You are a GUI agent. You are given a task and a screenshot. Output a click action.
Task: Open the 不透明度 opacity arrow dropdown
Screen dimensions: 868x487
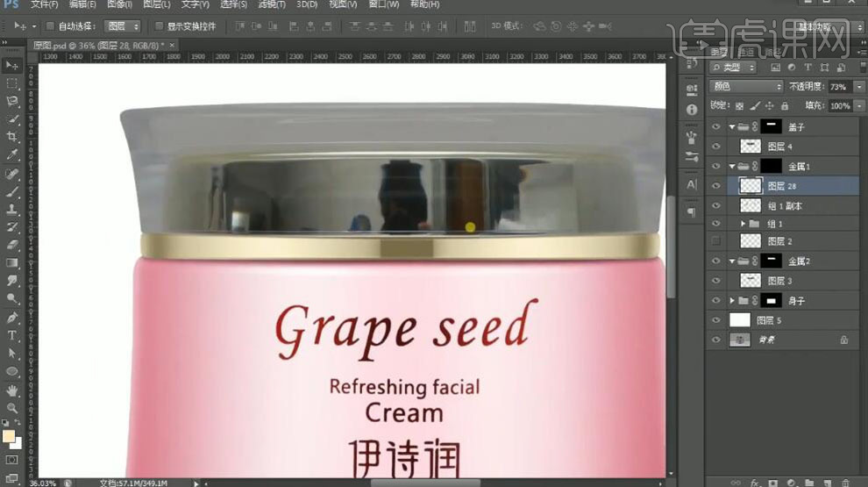coord(859,86)
